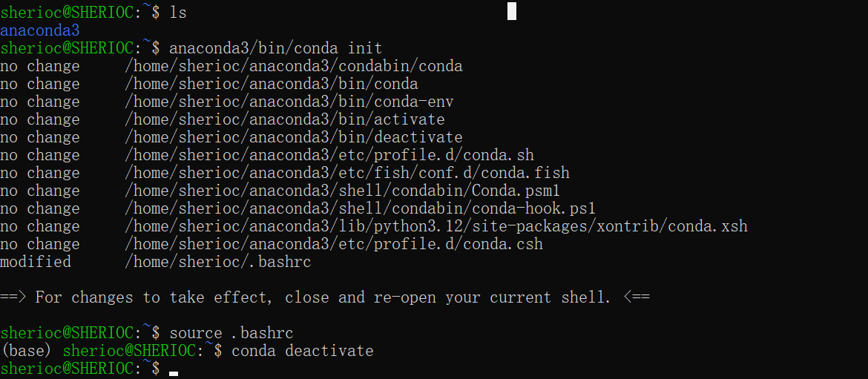Click the anaconda3/bin/activate path
The width and height of the screenshot is (868, 379).
[x=284, y=119]
